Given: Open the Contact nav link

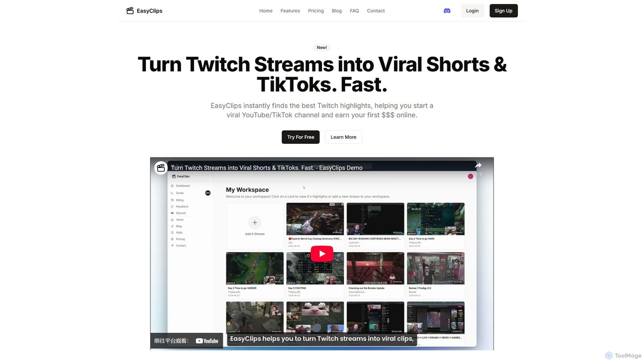Looking at the screenshot, I should 376,11.
